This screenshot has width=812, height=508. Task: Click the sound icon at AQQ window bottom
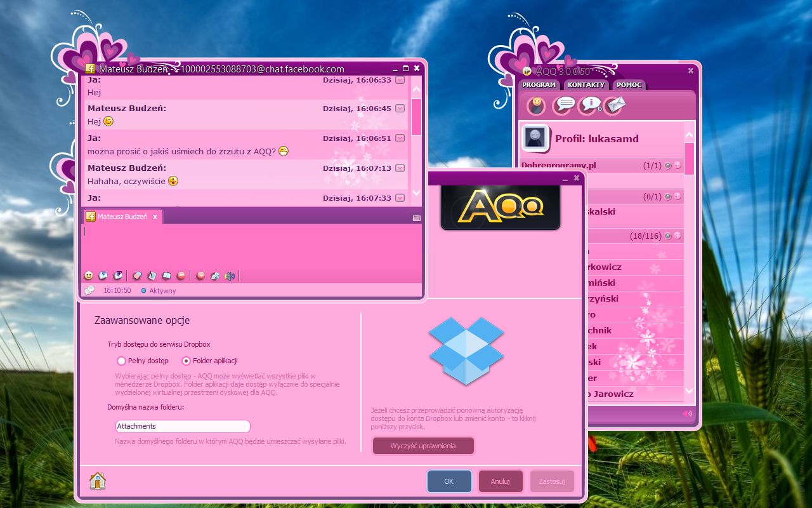click(687, 413)
